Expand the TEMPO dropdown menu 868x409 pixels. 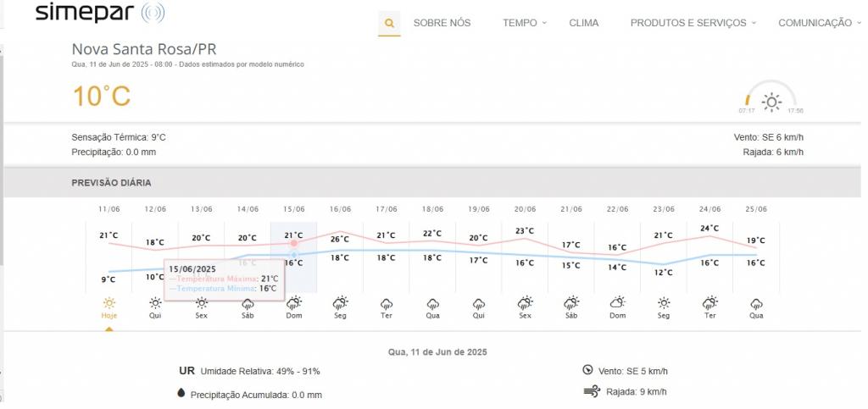point(524,23)
